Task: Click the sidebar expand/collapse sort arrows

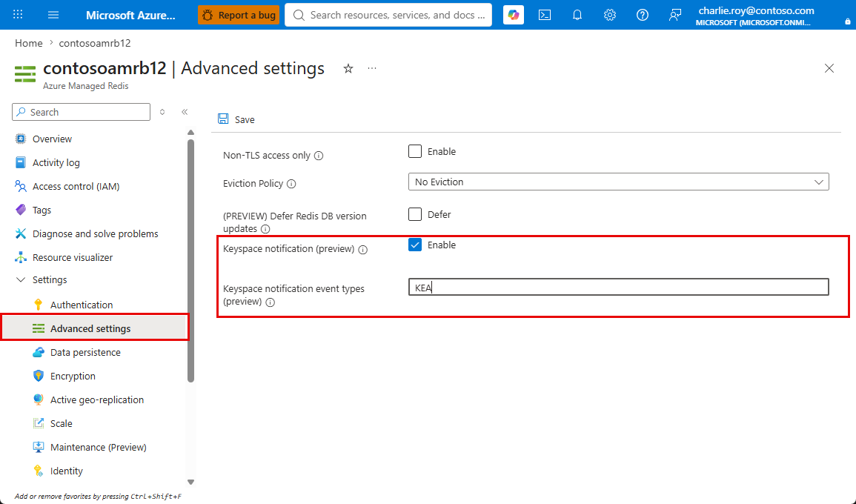Action: point(162,112)
